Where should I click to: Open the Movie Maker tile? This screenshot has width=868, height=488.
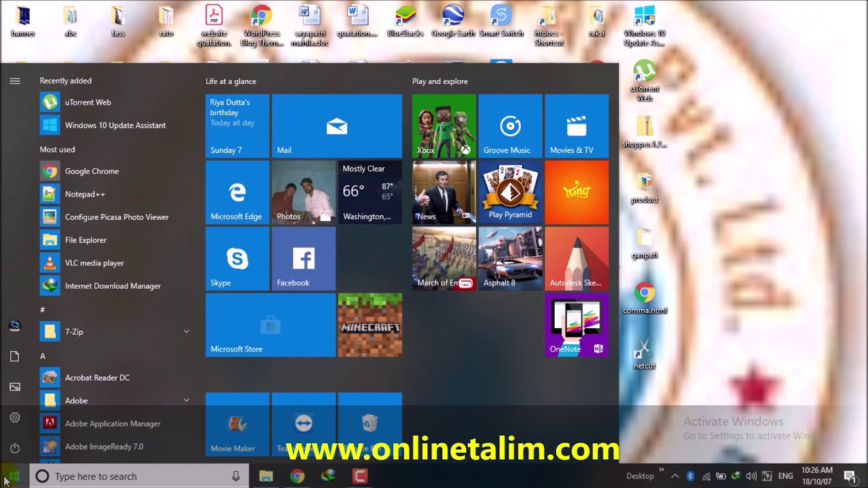pos(237,424)
